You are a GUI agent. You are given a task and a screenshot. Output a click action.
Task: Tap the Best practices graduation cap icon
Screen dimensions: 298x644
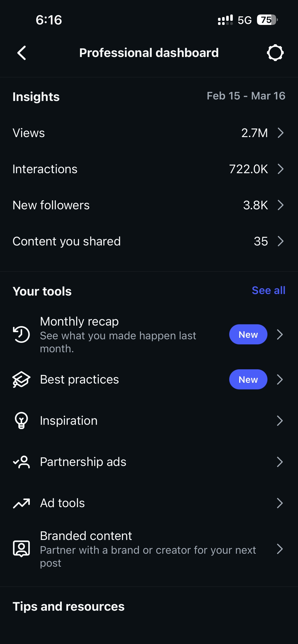click(x=21, y=379)
